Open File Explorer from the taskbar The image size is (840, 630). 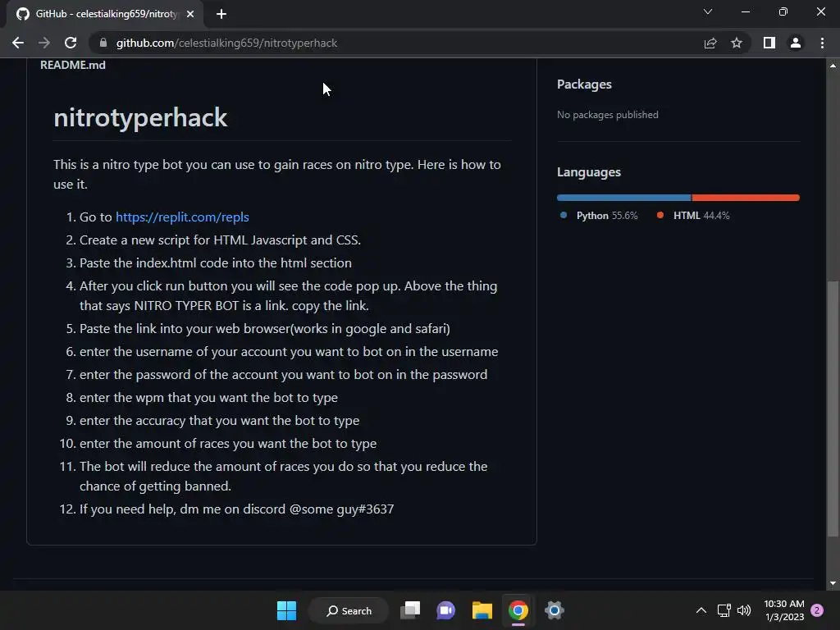[x=482, y=610]
